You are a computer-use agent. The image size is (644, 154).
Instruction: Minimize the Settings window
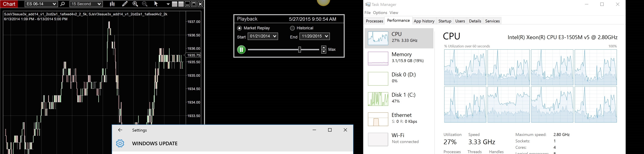click(314, 130)
